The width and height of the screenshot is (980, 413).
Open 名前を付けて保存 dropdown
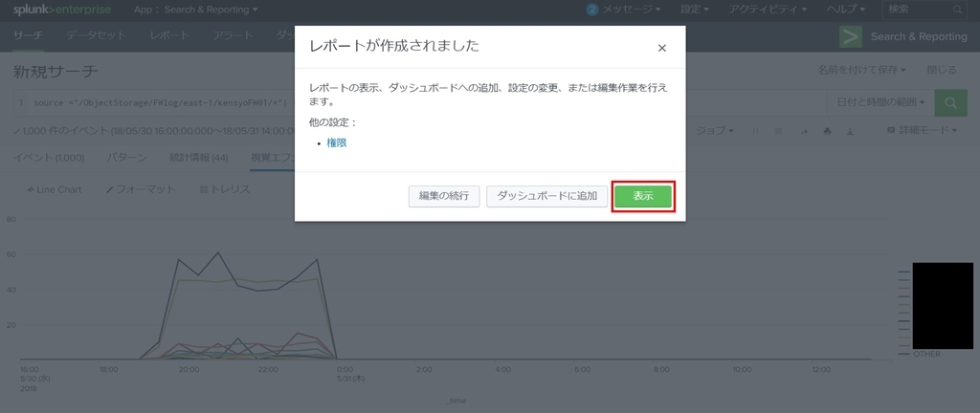(862, 70)
